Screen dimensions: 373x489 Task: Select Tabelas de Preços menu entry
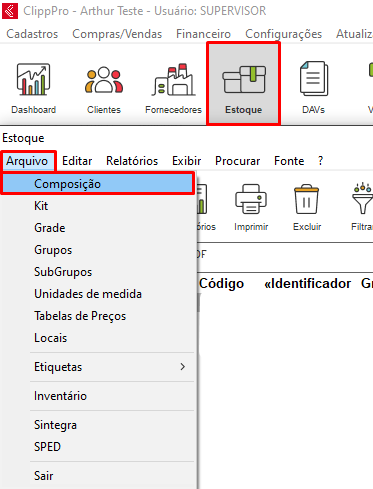(x=80, y=316)
